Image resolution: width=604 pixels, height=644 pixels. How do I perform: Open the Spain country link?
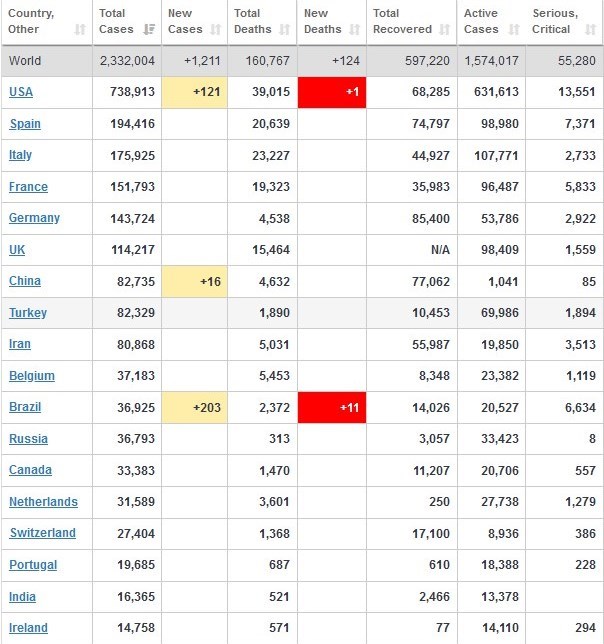click(25, 124)
